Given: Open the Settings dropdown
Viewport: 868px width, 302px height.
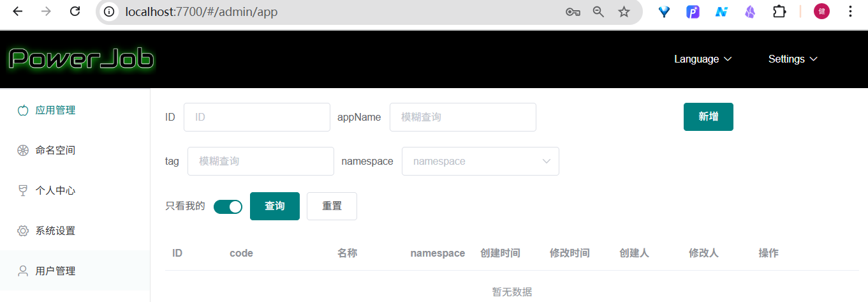Looking at the screenshot, I should point(793,59).
